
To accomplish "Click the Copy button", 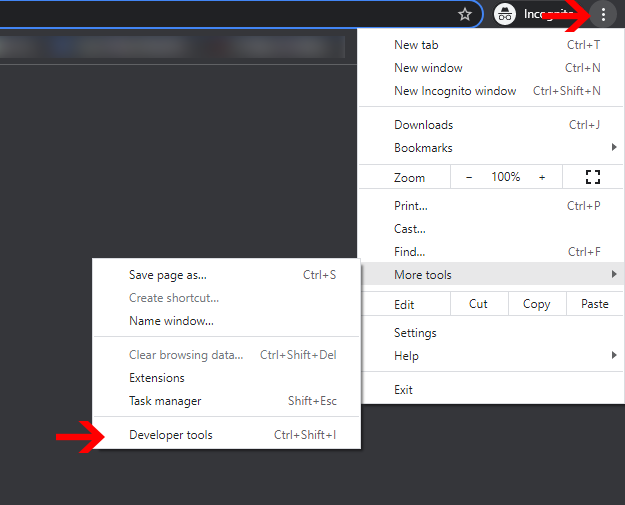I will click(537, 304).
